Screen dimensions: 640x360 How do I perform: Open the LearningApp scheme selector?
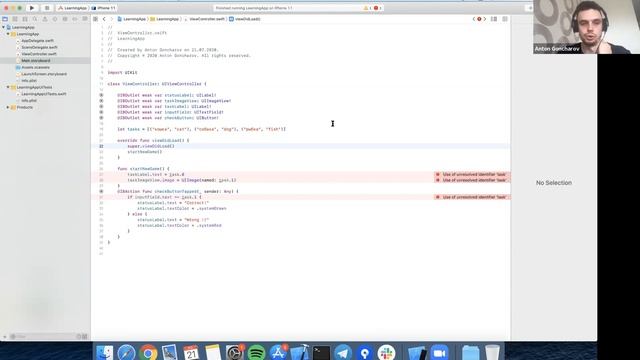pyautogui.click(x=73, y=8)
